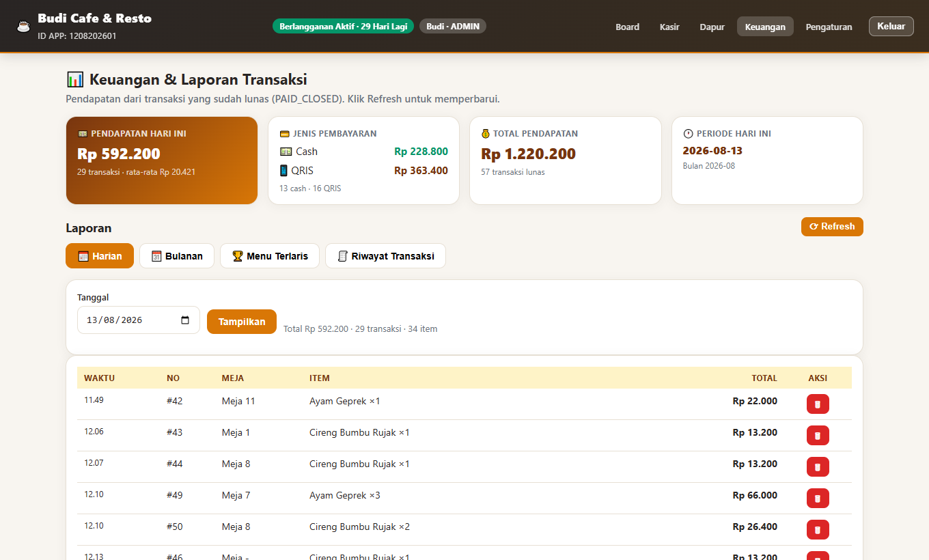Click the Budi · ADMIN user badge
929x560 pixels.
tap(453, 27)
